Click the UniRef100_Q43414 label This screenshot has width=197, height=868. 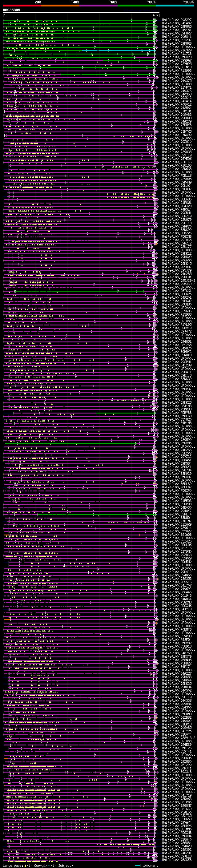(x=176, y=101)
